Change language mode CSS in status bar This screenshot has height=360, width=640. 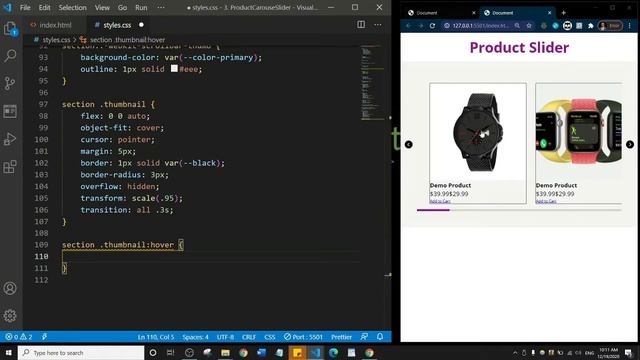click(270, 337)
